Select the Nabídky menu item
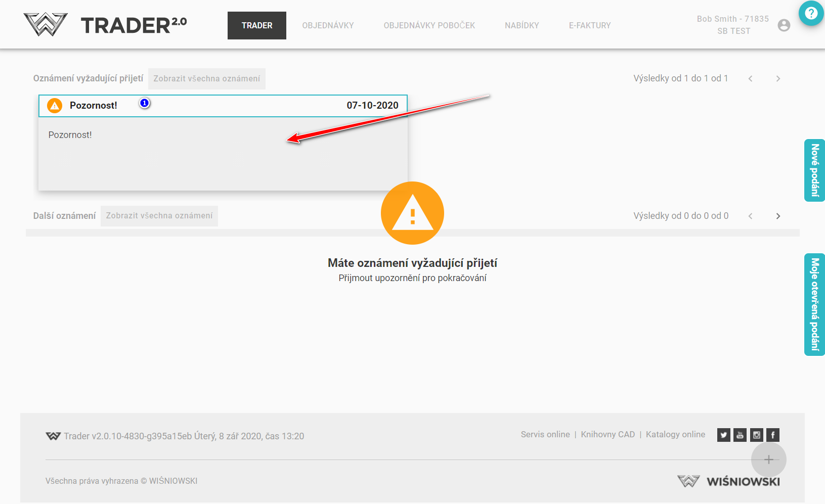Viewport: 825px width, 504px height. click(x=522, y=25)
